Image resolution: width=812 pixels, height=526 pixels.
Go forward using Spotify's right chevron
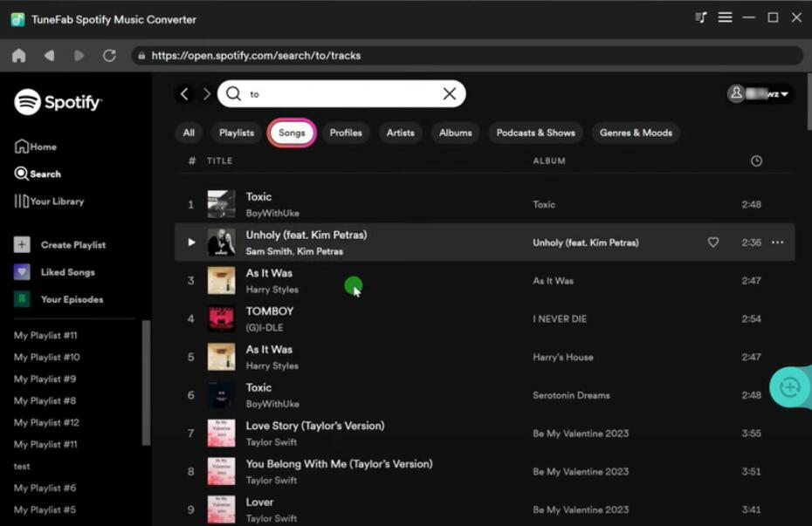[x=207, y=93]
